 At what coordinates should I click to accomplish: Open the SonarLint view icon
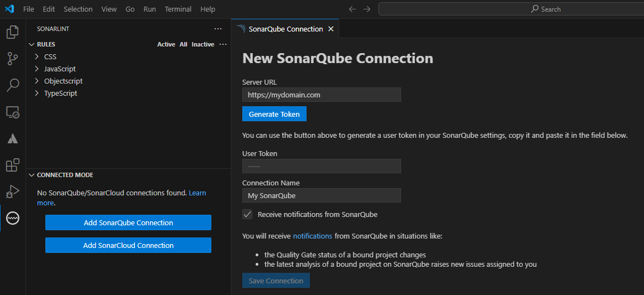tap(13, 218)
